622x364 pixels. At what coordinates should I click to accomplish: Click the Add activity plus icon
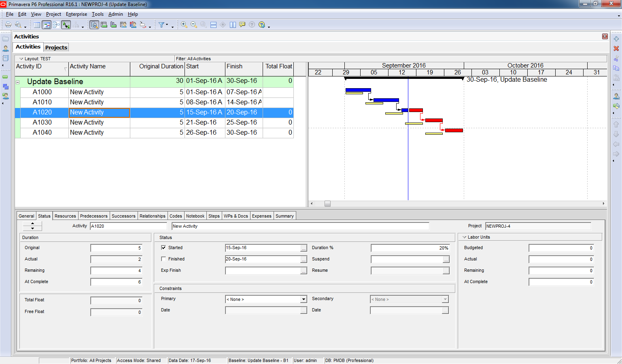(616, 39)
